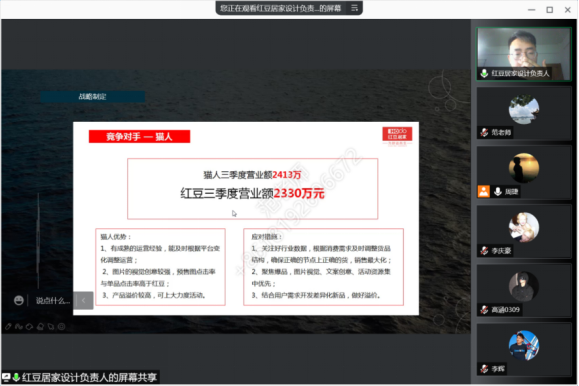
Task: Click the '说点什么...' chat input
Action: click(53, 301)
